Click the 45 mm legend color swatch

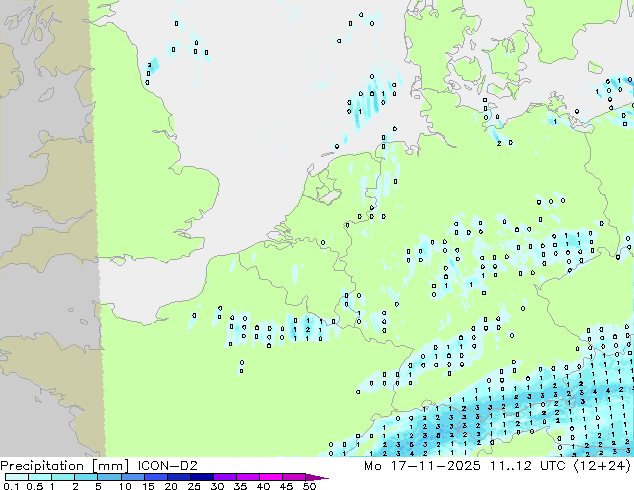(x=294, y=477)
